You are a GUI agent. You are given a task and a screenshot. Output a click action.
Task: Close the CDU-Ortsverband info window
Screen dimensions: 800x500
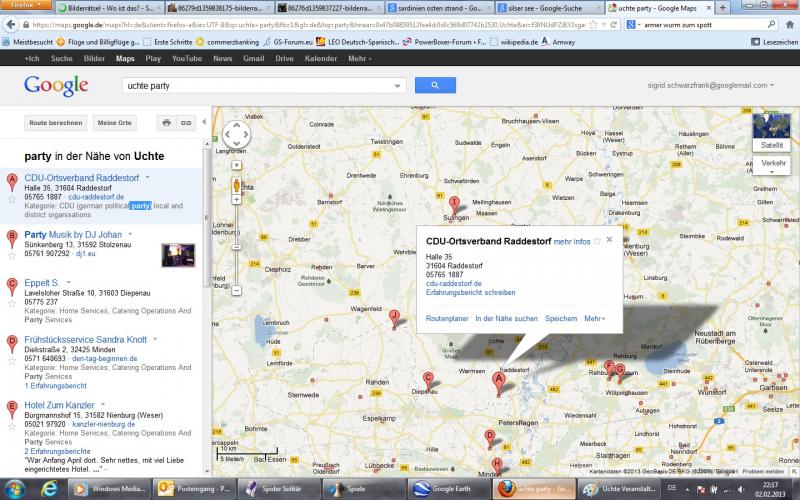tap(609, 239)
